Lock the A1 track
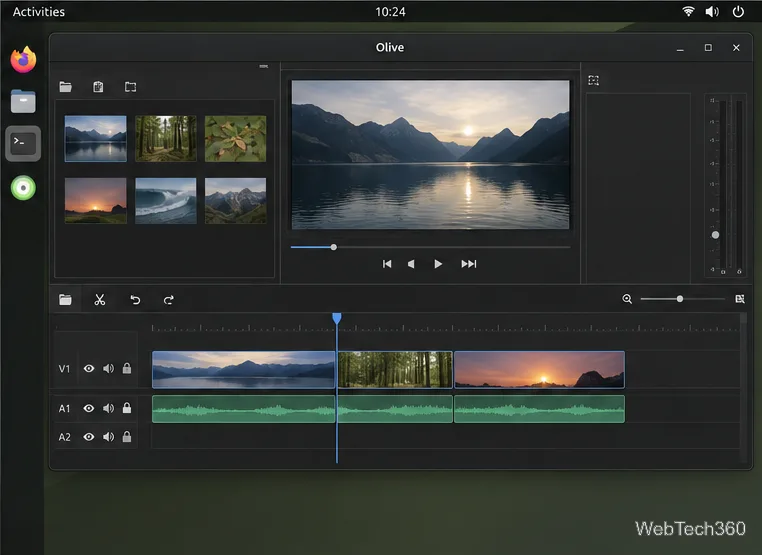The image size is (762, 555). point(127,408)
